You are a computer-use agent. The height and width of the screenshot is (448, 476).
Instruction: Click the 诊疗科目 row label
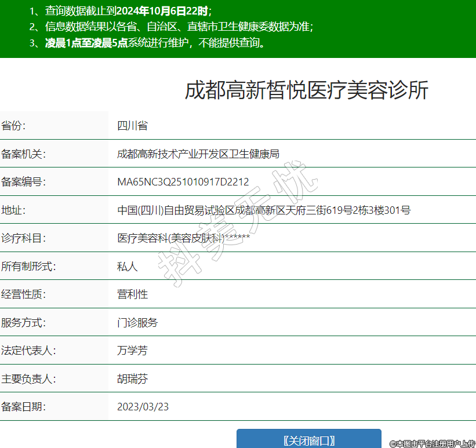click(23, 238)
